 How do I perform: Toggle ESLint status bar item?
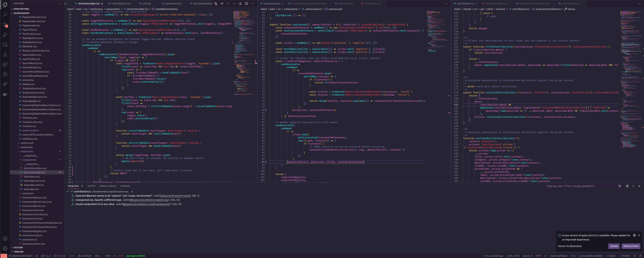611,256
